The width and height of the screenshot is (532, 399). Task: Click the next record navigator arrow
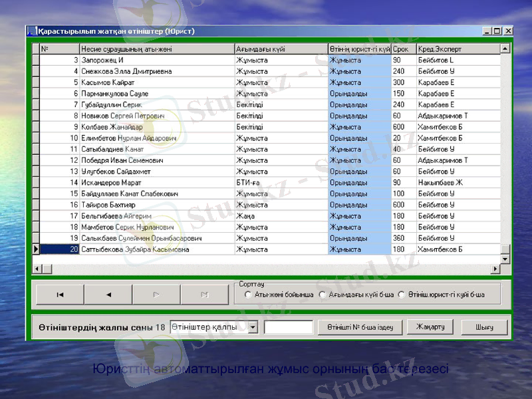pyautogui.click(x=156, y=294)
